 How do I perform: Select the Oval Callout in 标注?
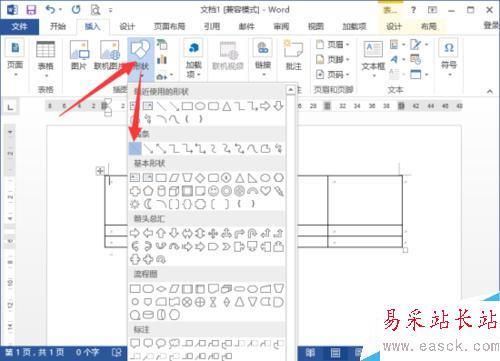161,343
